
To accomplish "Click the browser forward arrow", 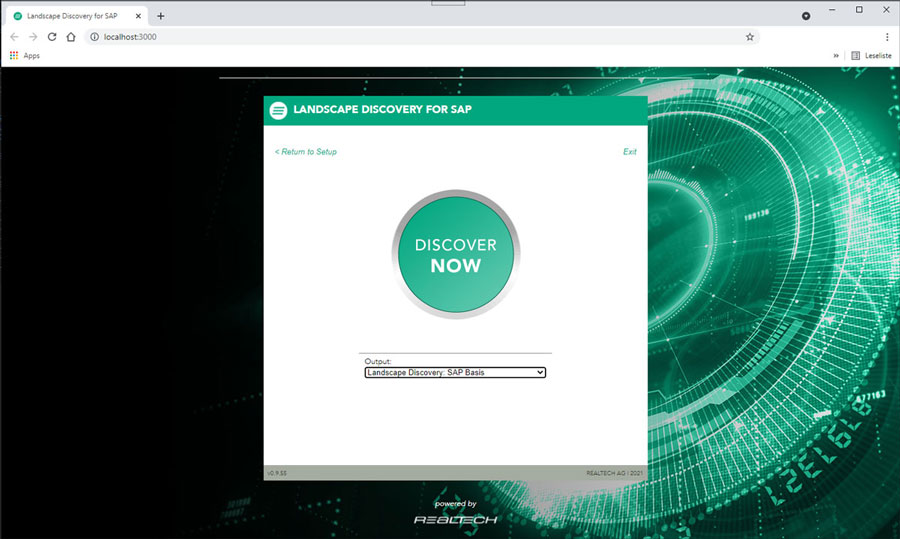I will tap(33, 37).
